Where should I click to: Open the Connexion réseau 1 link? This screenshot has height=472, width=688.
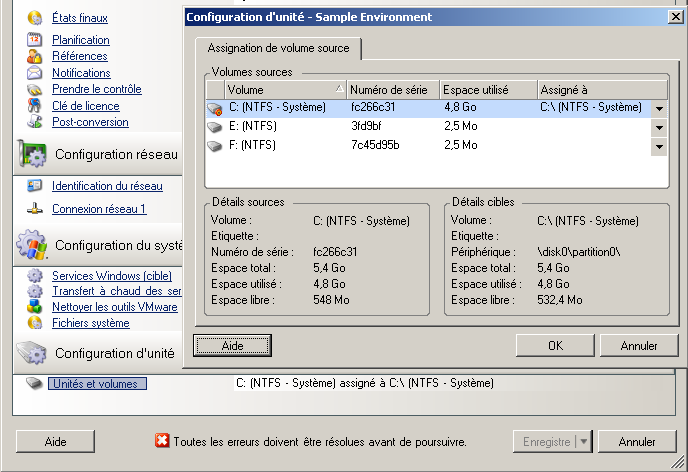click(x=99, y=209)
